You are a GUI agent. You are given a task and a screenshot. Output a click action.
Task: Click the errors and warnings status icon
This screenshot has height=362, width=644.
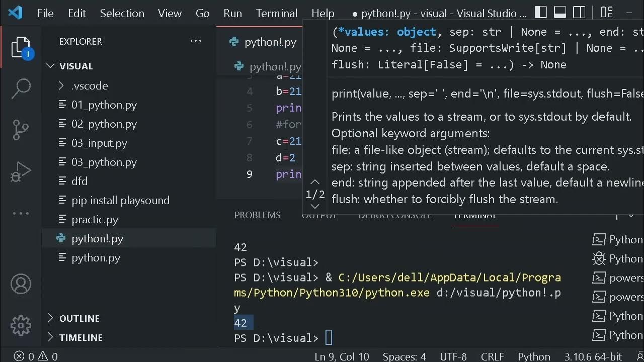(35, 356)
